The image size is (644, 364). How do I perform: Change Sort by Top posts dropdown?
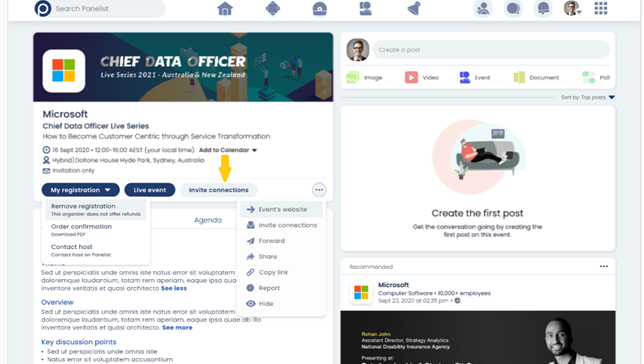coord(588,97)
